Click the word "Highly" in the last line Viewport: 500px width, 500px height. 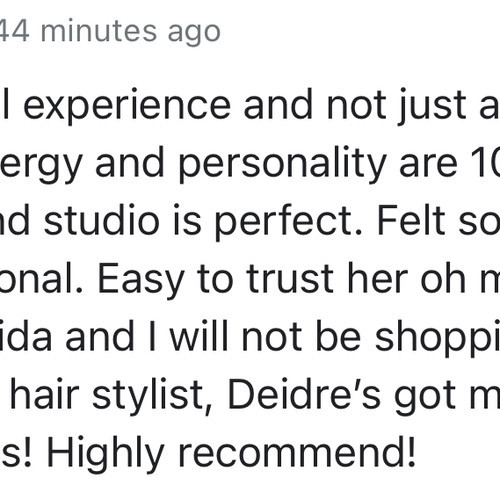(105, 455)
